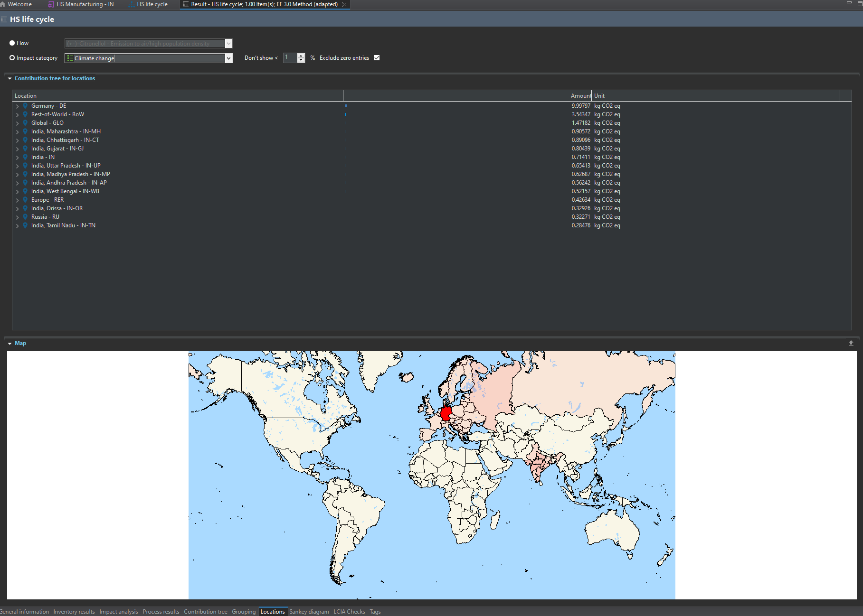Image resolution: width=863 pixels, height=616 pixels.
Task: Expand the Rest-of-World - RoW tree row
Action: [x=18, y=114]
